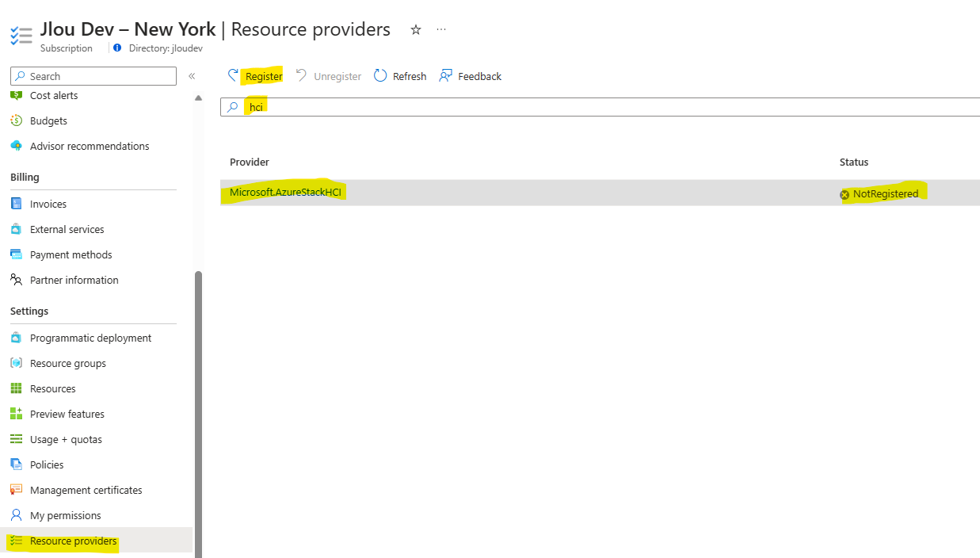The width and height of the screenshot is (980, 558).
Task: Click the subscription icon beside the title
Action: point(21,35)
